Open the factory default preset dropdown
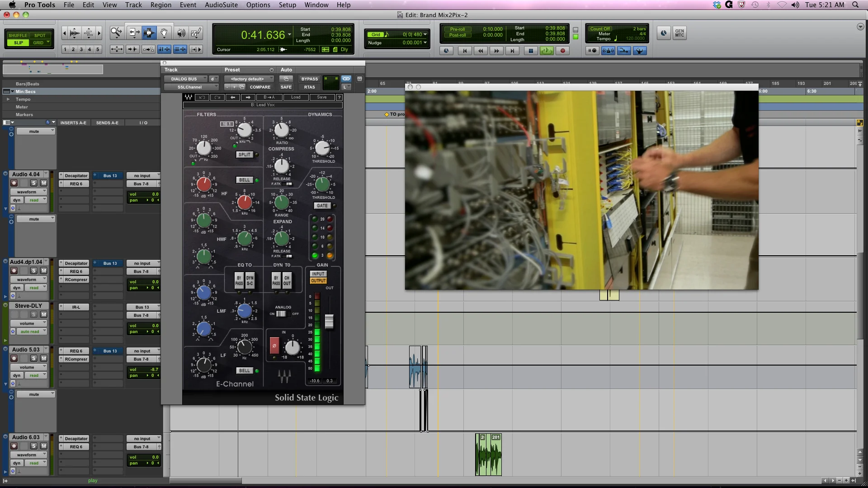The height and width of the screenshot is (488, 868). pos(249,79)
